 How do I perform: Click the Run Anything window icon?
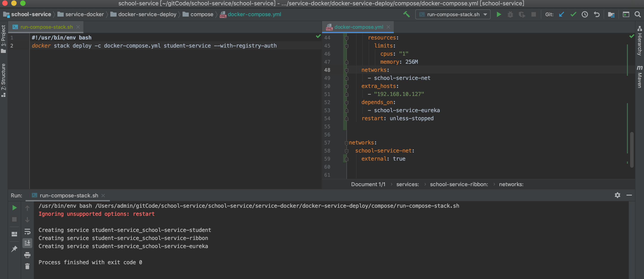click(x=626, y=15)
